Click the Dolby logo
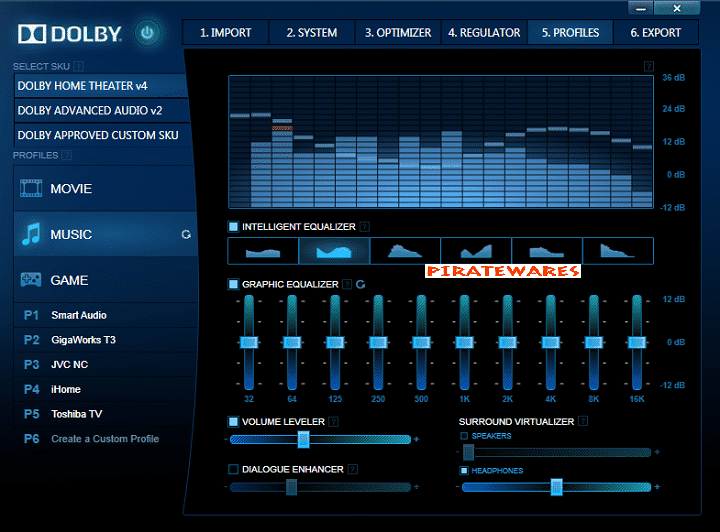Image resolution: width=720 pixels, height=532 pixels. [x=70, y=34]
